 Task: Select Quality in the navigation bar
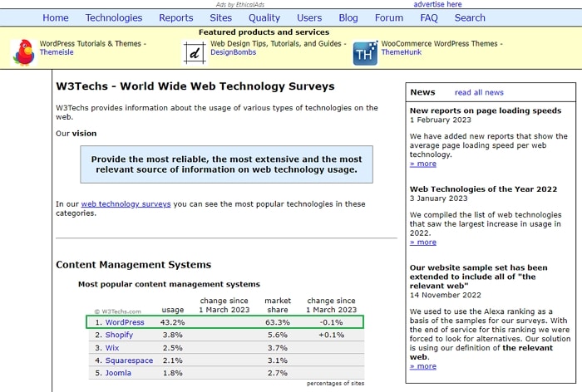point(264,17)
